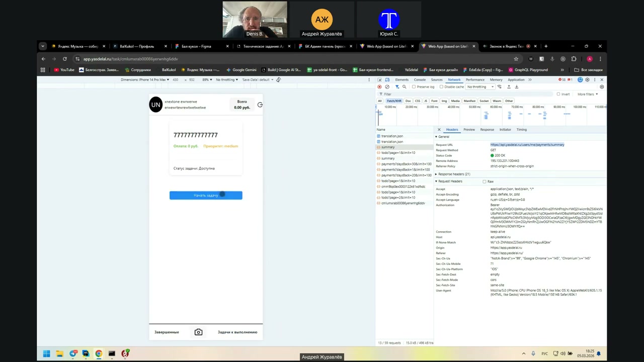Open the Console panel tab
Screen dimensions: 644x362
[x=420, y=80]
